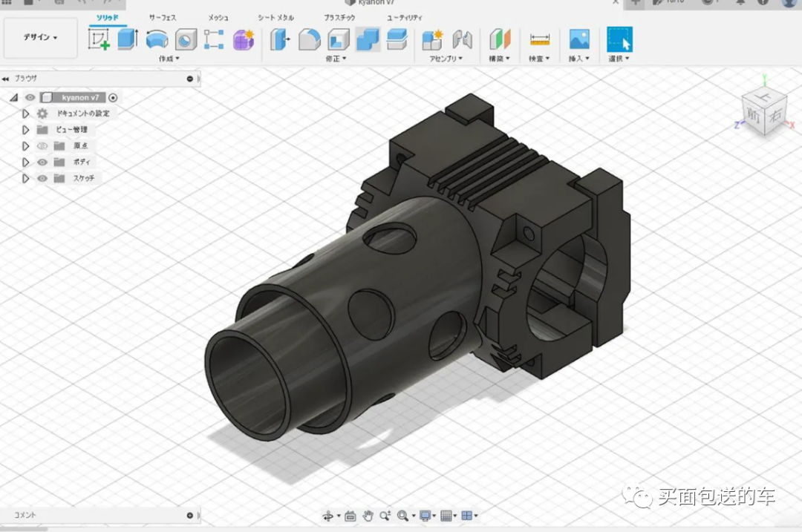Image resolution: width=802 pixels, height=532 pixels.
Task: Click the 右 face of ViewCube
Action: coord(776,116)
